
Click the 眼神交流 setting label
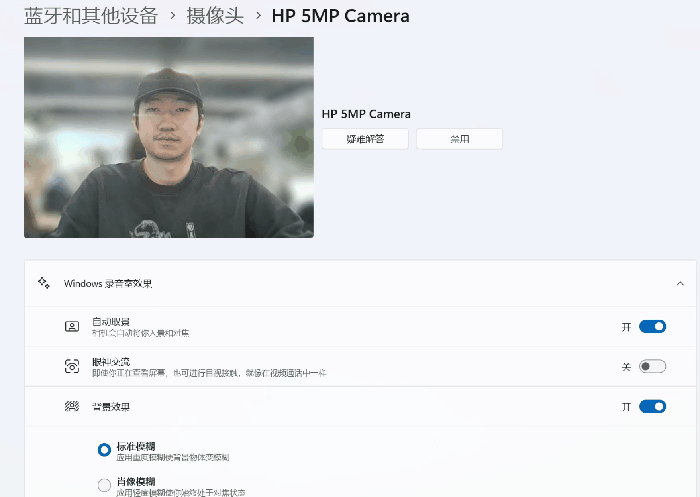click(x=110, y=361)
